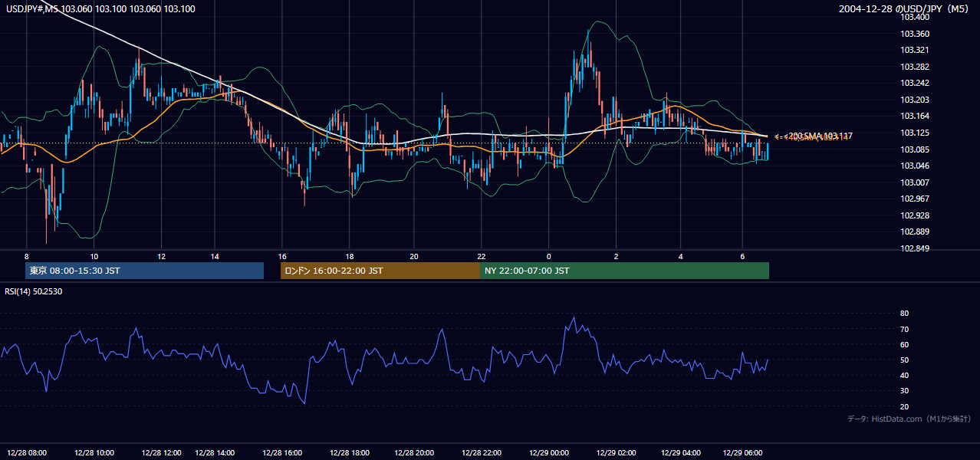The width and height of the screenshot is (980, 460).
Task: Click RSI scale value 50
Action: [x=904, y=360]
